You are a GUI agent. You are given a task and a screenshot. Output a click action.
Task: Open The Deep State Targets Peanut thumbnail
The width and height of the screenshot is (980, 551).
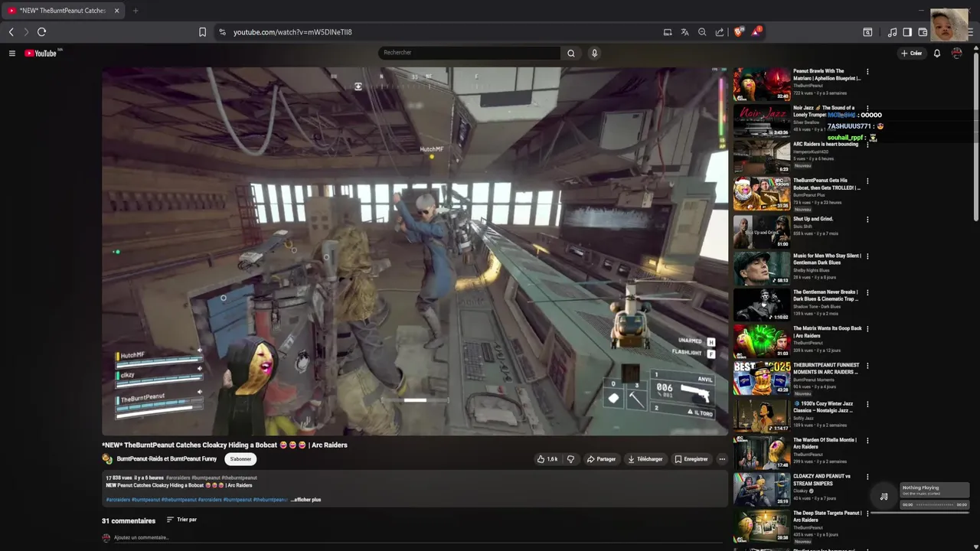click(x=762, y=525)
